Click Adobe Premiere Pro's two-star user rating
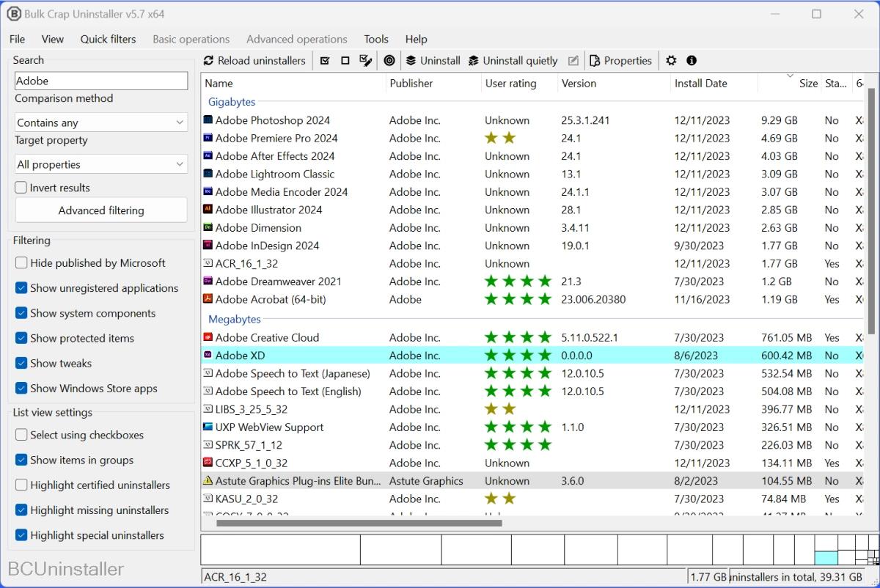This screenshot has width=880, height=588. (x=501, y=138)
